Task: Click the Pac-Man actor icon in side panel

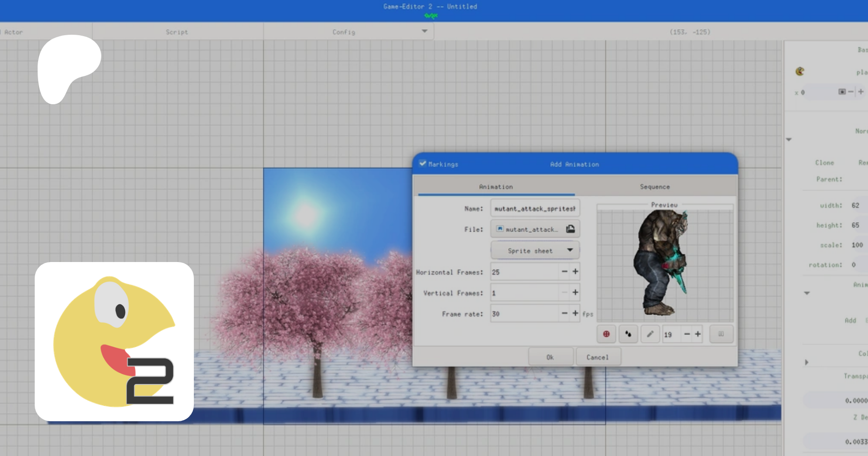Action: (x=800, y=71)
